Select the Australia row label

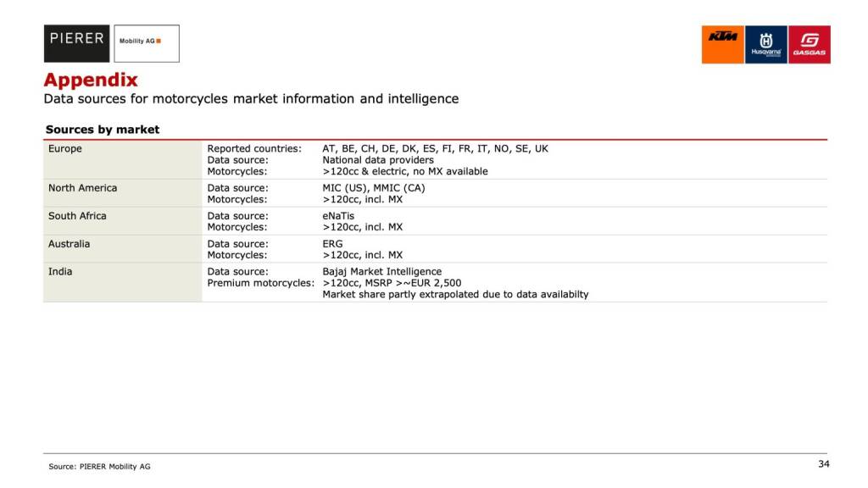[x=69, y=244]
